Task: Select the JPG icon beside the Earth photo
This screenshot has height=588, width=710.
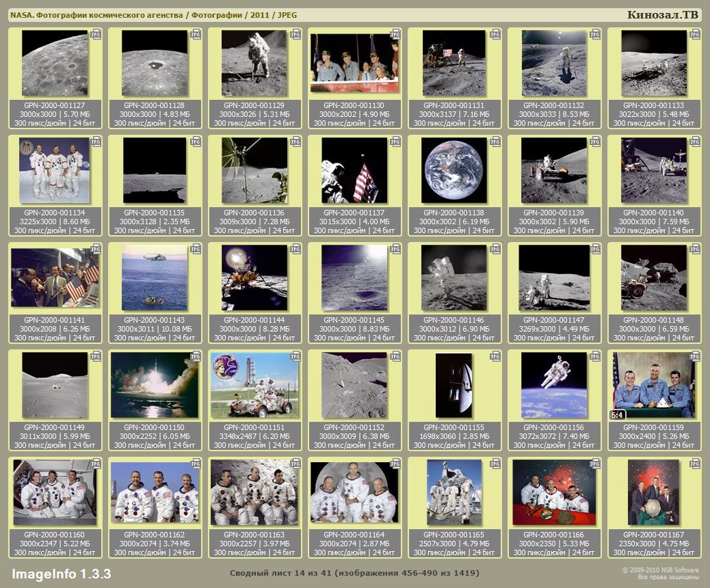Action: coord(495,142)
